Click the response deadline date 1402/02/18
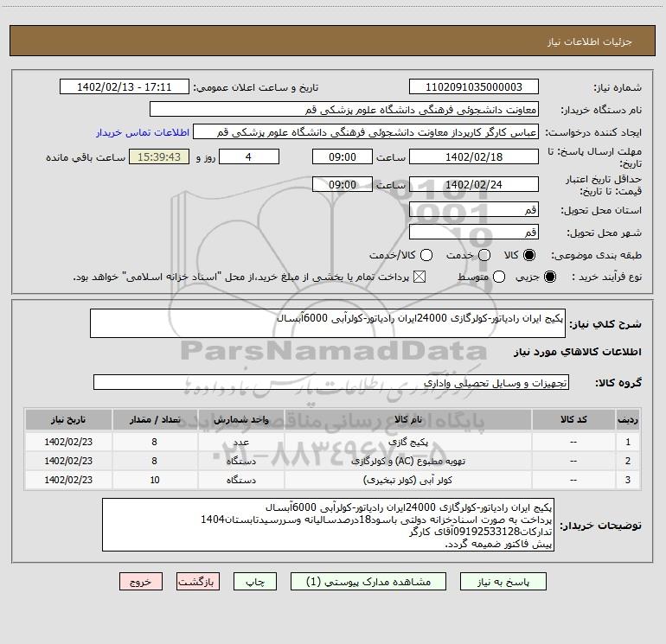This screenshot has height=644, width=666. [474, 156]
